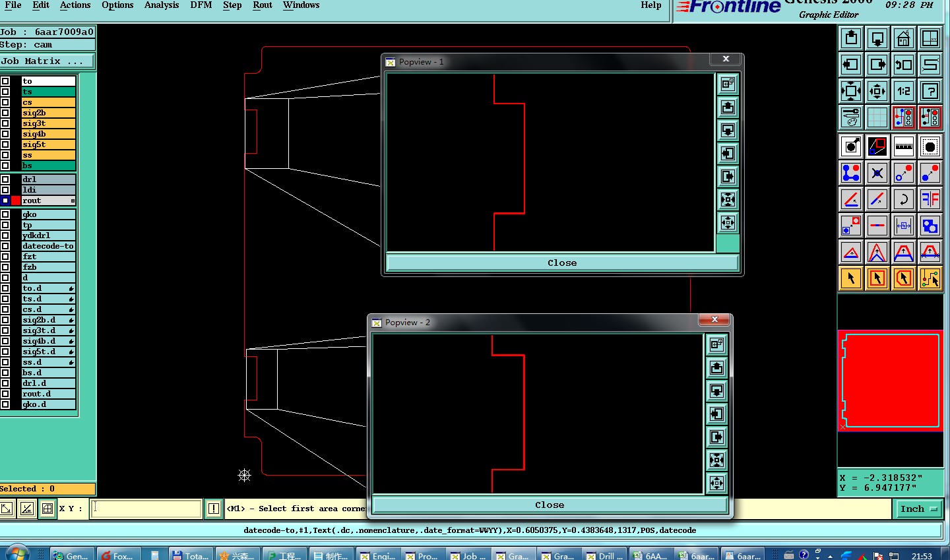Click the crosshair grid icon near X Y
The image size is (950, 560).
[x=47, y=509]
